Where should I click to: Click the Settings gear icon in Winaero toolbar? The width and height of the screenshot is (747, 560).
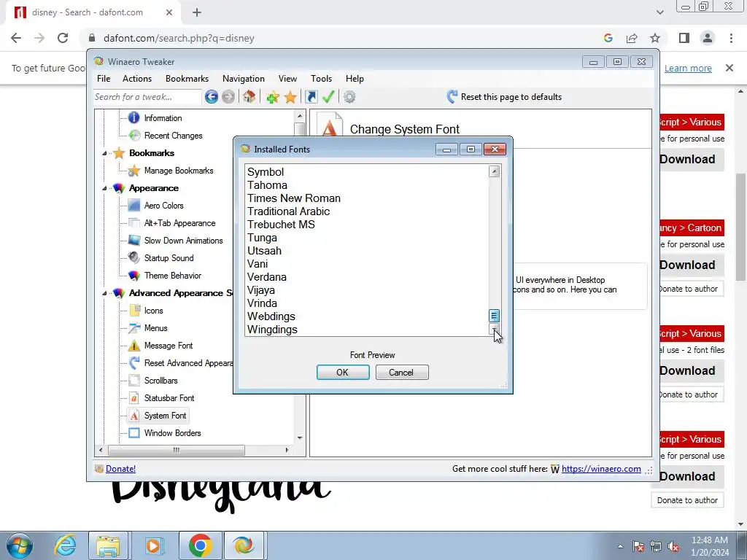pos(349,97)
